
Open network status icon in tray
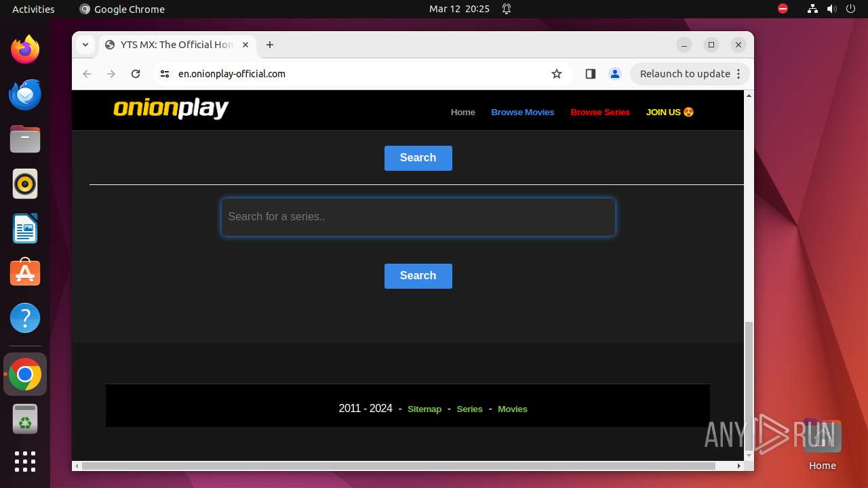coord(812,9)
